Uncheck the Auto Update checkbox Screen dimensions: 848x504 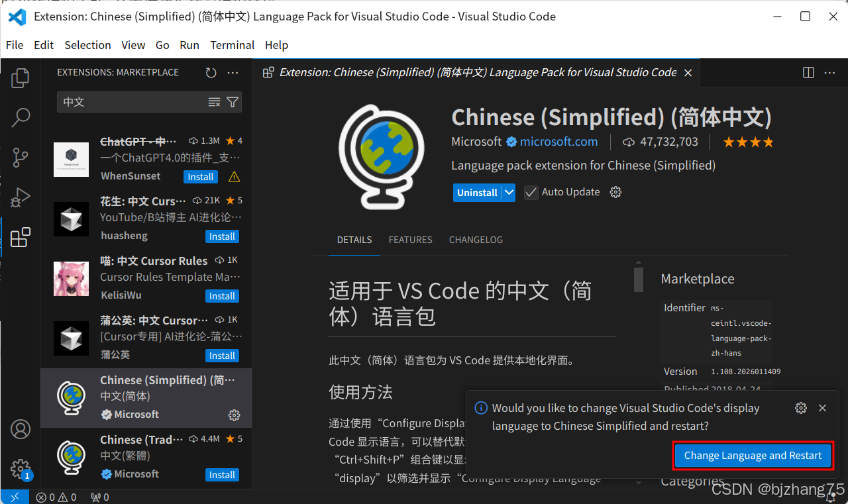coord(531,192)
